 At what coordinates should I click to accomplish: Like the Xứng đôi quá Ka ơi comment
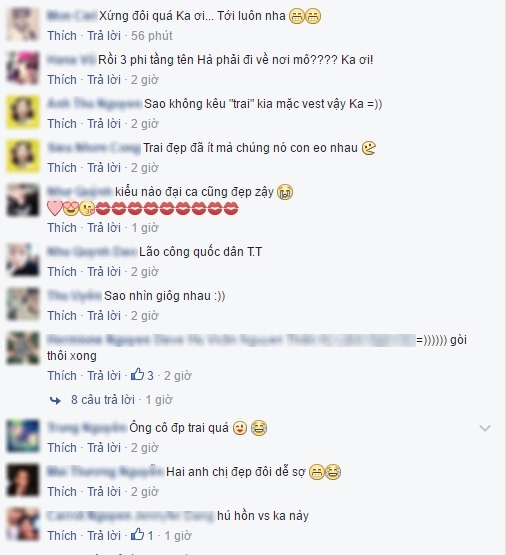[x=62, y=36]
